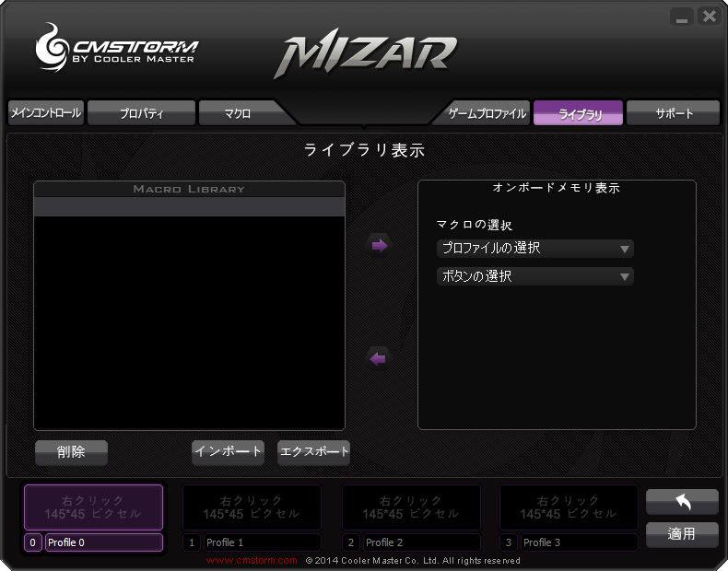Close the Mizar window
The image size is (728, 571).
tap(710, 17)
